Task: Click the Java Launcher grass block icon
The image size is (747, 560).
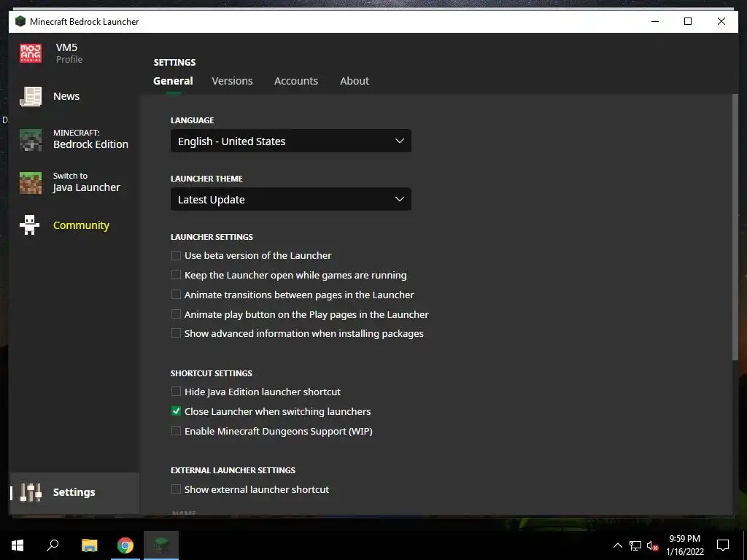Action: coord(31,183)
